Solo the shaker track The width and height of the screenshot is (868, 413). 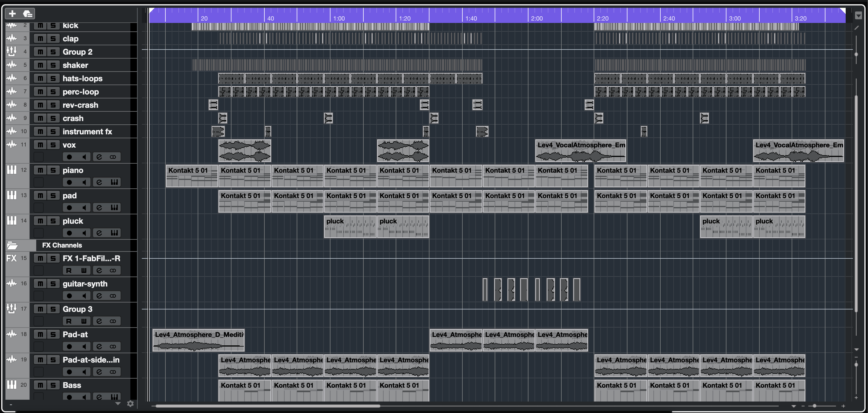(53, 65)
